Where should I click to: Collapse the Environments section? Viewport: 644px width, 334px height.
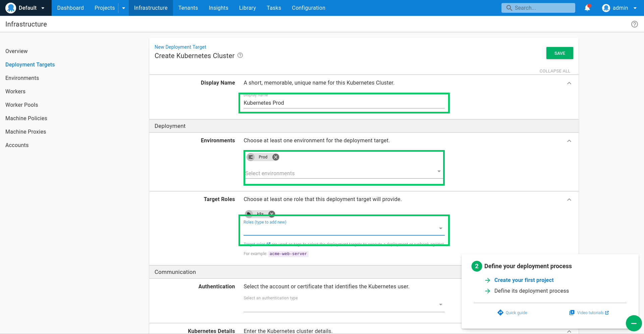click(x=569, y=141)
